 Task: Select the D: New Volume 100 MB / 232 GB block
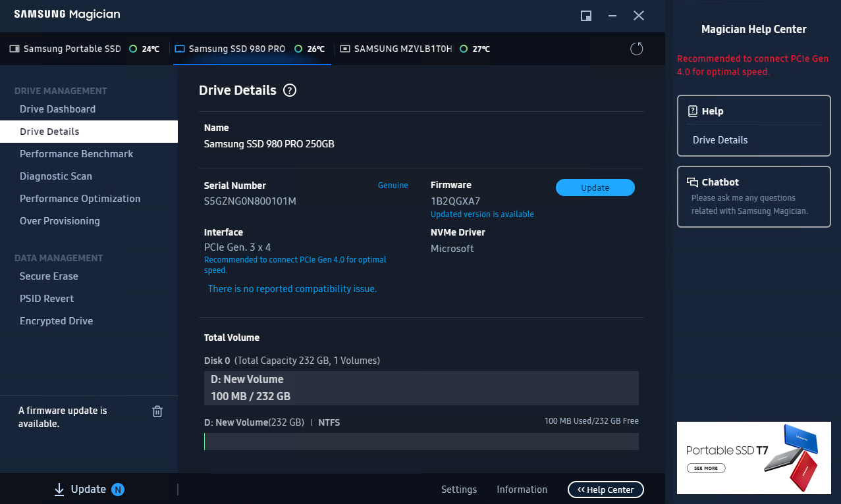[421, 388]
